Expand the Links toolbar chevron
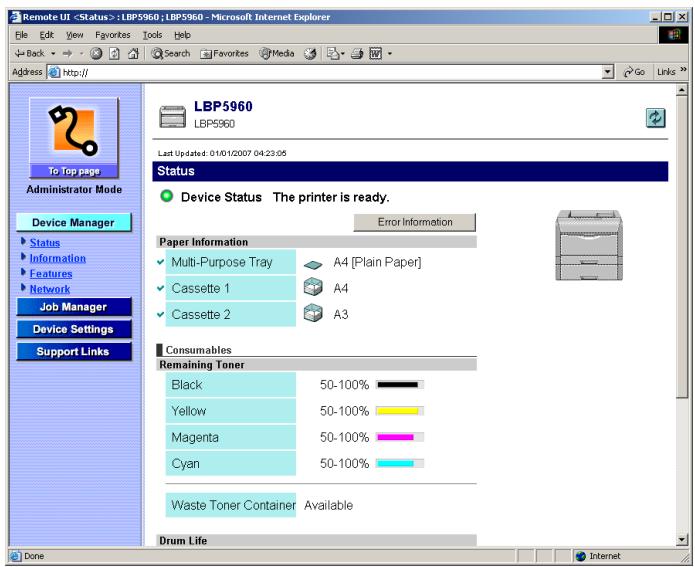 point(683,70)
